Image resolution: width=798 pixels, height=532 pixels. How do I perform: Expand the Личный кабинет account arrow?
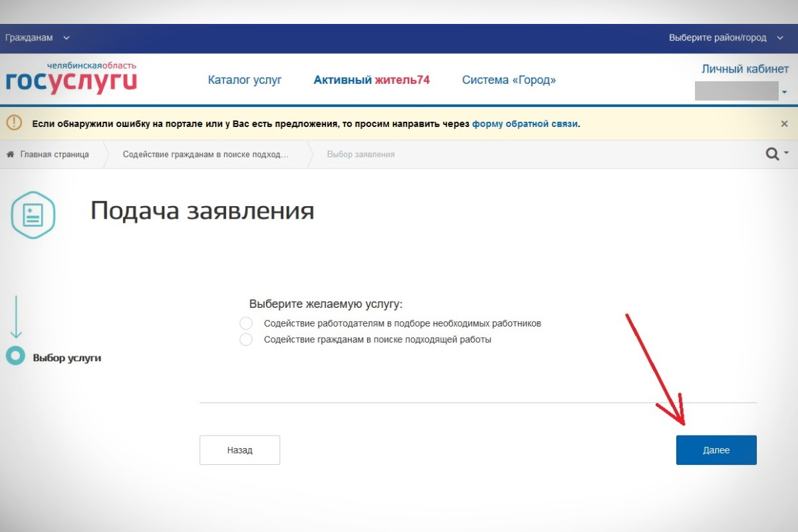pyautogui.click(x=784, y=92)
